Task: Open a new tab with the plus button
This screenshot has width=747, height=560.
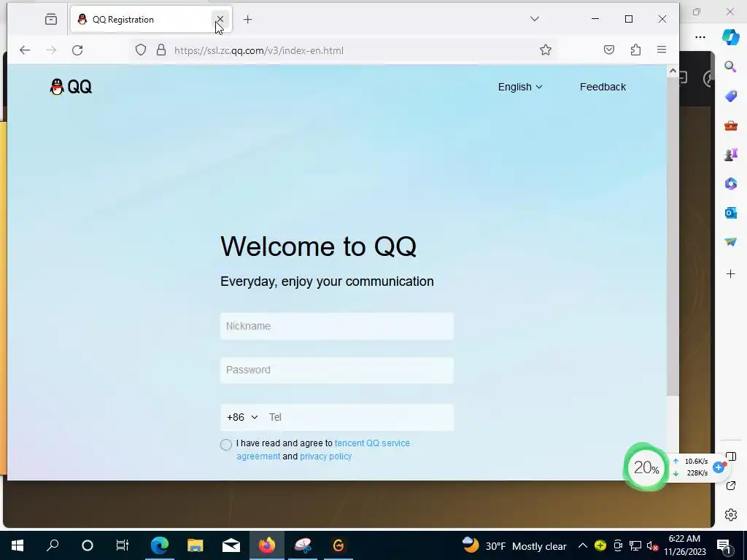Action: pos(248,20)
